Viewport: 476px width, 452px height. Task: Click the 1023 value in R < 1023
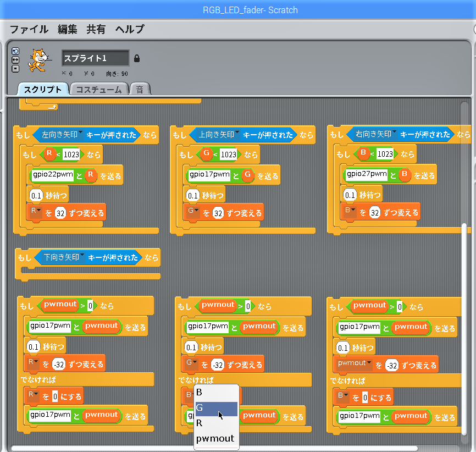(x=71, y=155)
